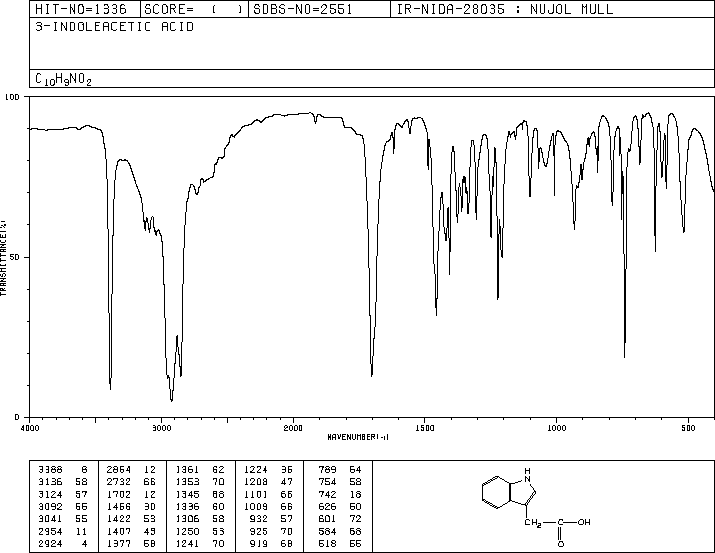
Task: Click the 1250 wavenumber value
Action: tap(187, 532)
